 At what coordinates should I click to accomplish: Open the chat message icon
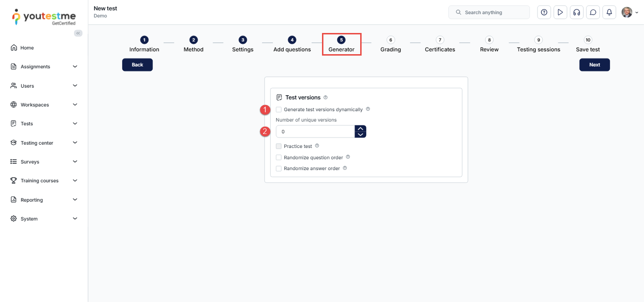(593, 12)
